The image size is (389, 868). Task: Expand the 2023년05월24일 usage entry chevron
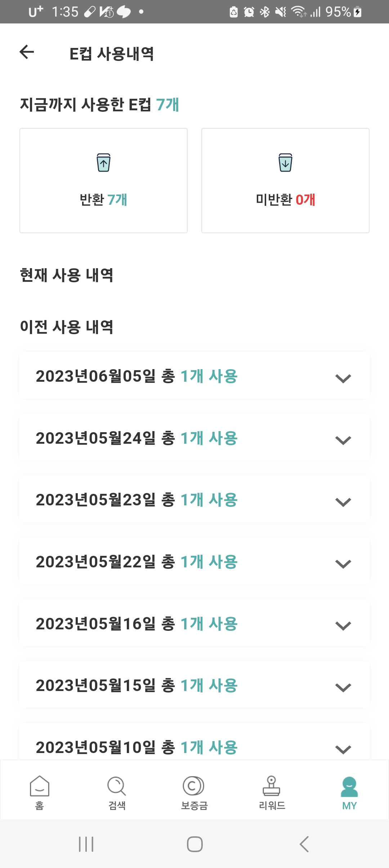[x=343, y=440]
